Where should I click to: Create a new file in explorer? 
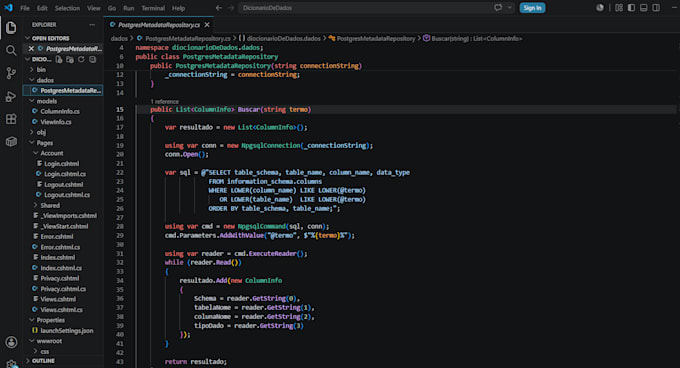59,59
